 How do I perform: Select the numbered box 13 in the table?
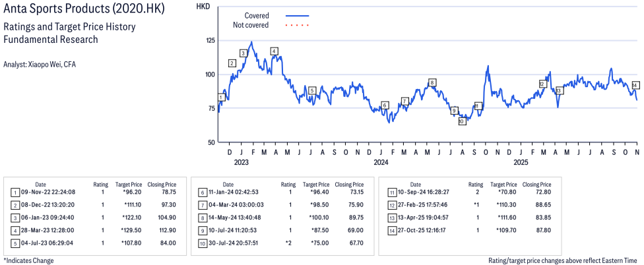pos(393,218)
